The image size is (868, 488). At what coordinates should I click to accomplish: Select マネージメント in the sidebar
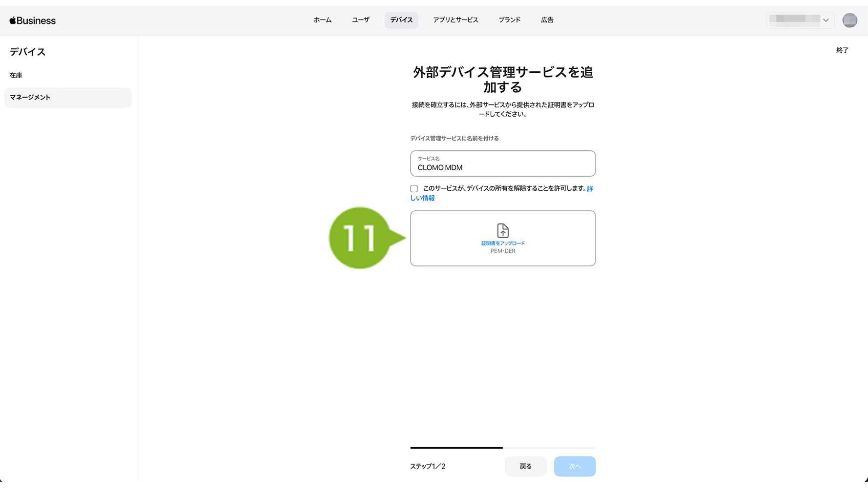click(30, 98)
